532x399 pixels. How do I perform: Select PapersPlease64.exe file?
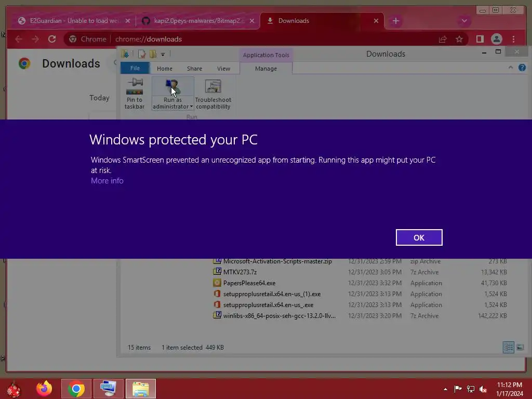249,283
